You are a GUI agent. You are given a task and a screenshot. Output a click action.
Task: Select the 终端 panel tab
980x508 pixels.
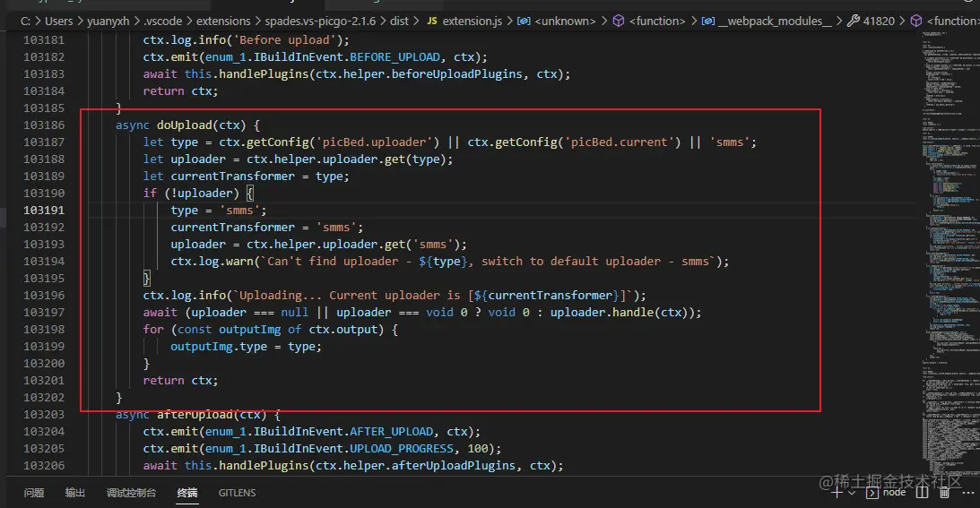coord(186,493)
